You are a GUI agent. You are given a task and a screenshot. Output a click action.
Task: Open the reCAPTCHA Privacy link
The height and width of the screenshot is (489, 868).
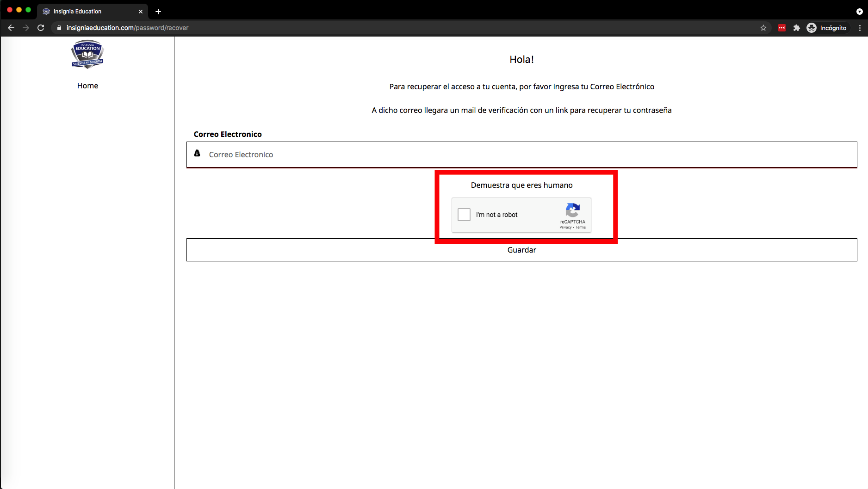click(x=565, y=228)
